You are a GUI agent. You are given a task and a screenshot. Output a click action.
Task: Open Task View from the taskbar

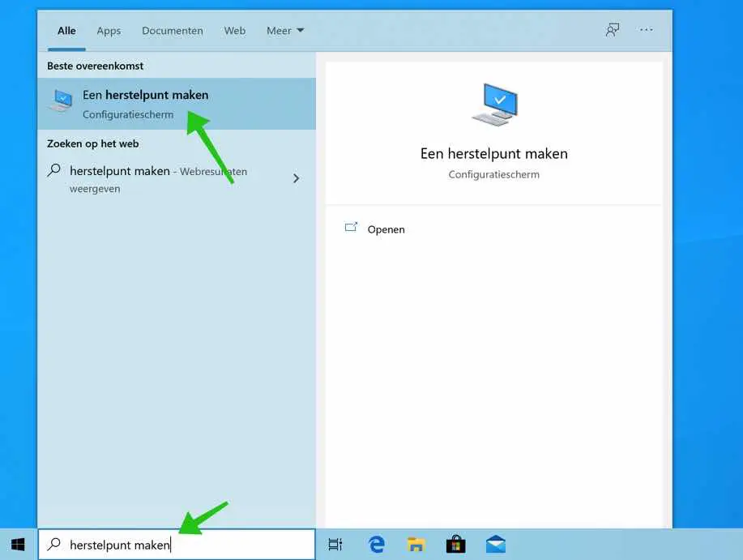[x=335, y=545]
